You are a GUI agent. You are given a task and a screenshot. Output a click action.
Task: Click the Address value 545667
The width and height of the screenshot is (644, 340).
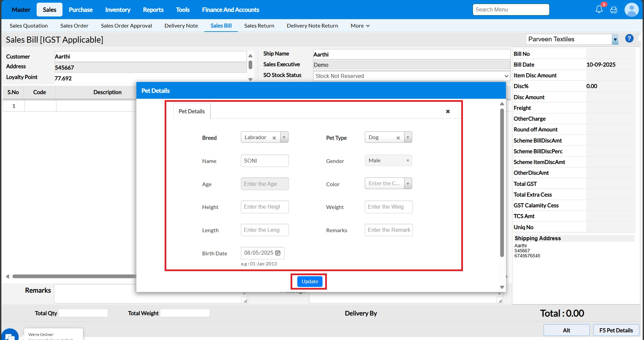(x=65, y=68)
